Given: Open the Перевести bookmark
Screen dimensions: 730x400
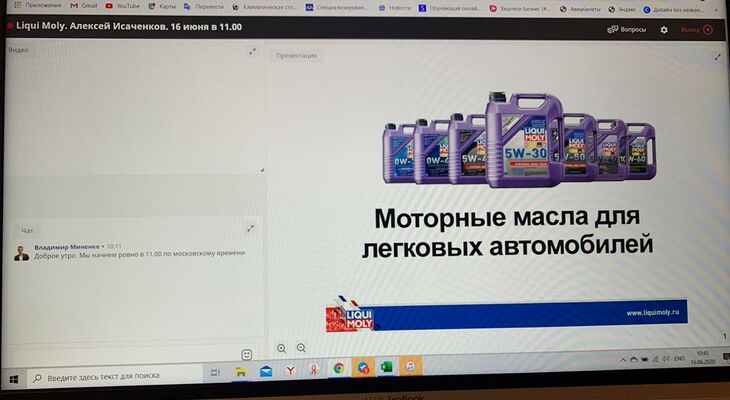Looking at the screenshot, I should 204,7.
